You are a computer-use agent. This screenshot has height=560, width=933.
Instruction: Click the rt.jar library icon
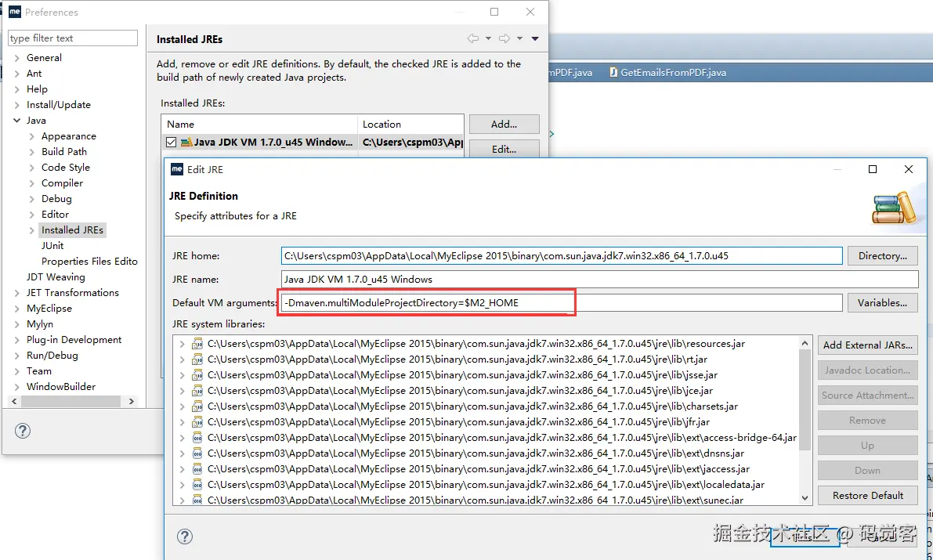[x=197, y=359]
